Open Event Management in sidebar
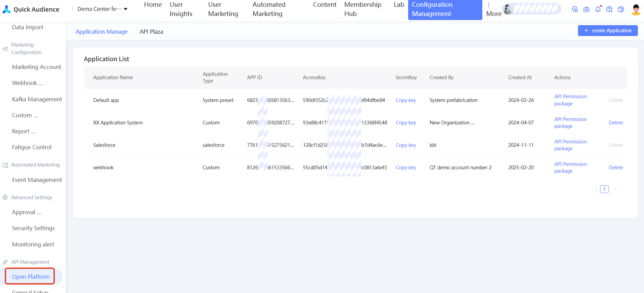The height and width of the screenshot is (293, 644). [37, 180]
